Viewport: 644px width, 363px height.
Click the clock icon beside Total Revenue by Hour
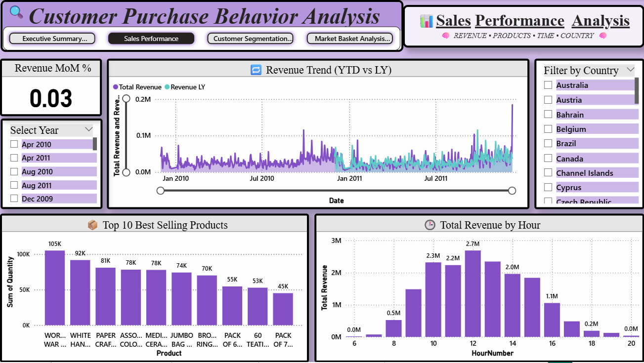coord(430,225)
